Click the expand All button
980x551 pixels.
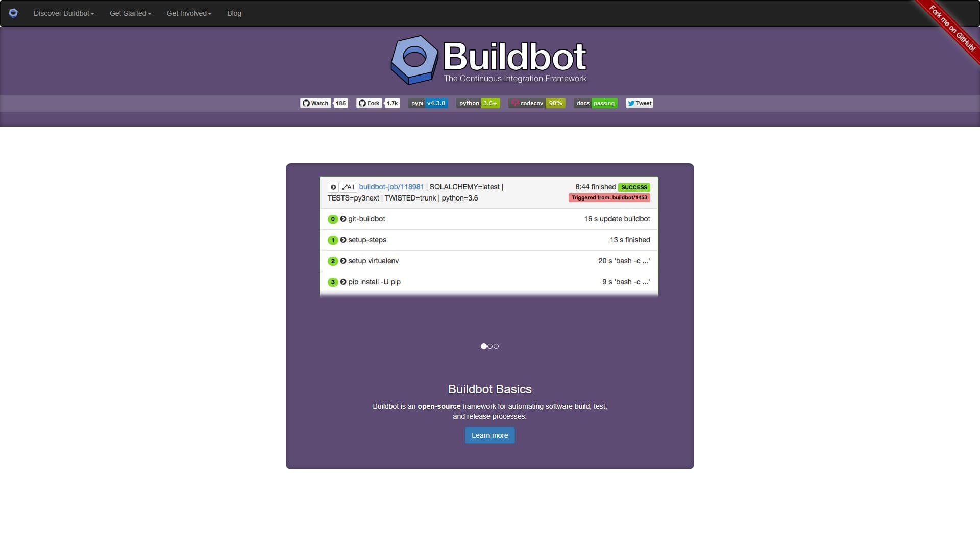tap(348, 187)
